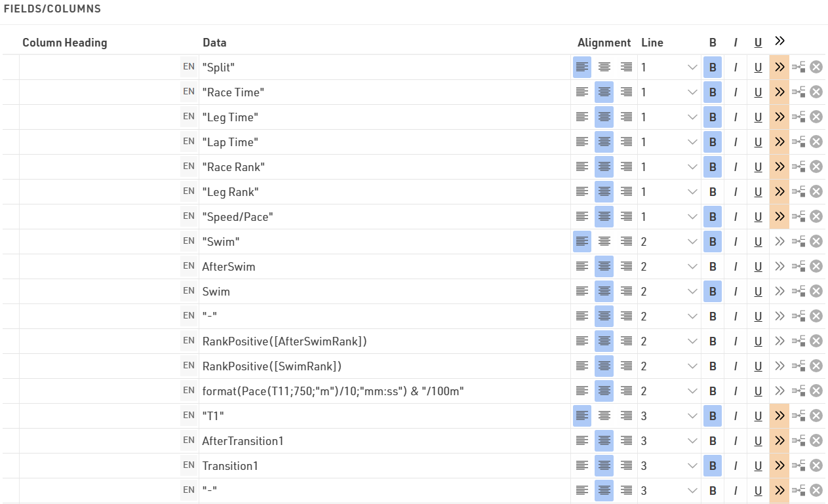Click the EN language button on the format(Pace) row
This screenshot has height=504, width=828.
click(x=189, y=391)
